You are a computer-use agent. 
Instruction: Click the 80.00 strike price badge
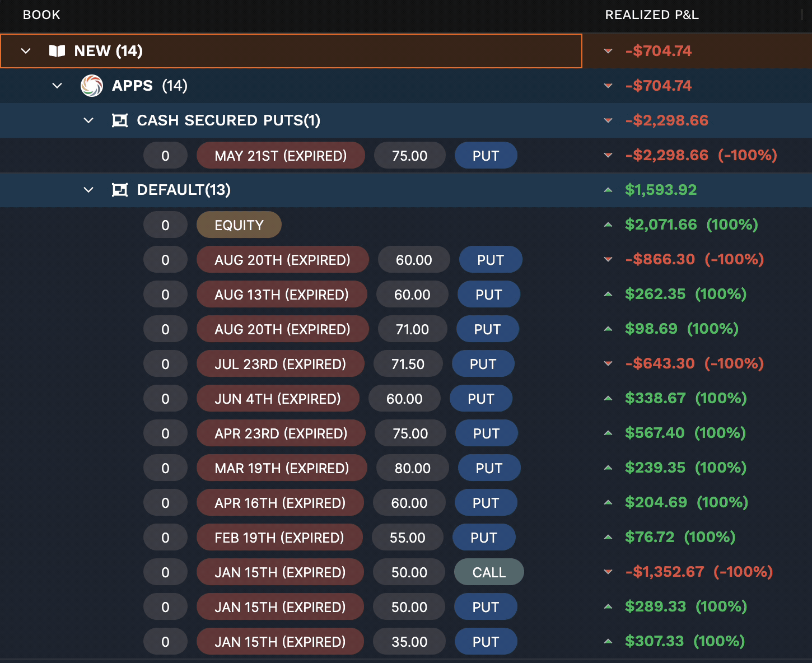pos(413,468)
